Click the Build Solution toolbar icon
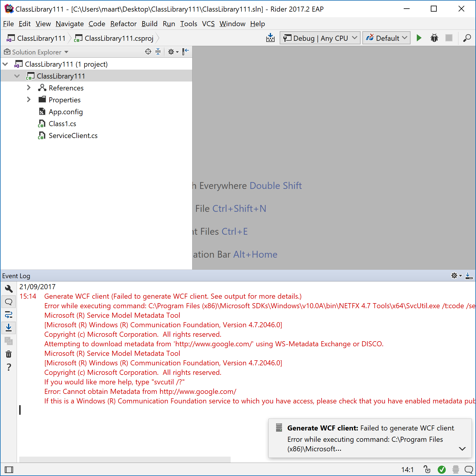Screen dimensions: 476x476 pyautogui.click(x=270, y=38)
